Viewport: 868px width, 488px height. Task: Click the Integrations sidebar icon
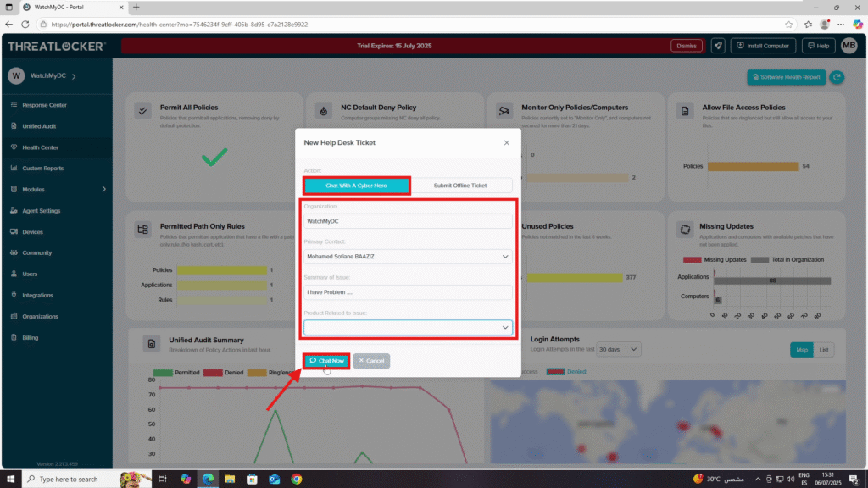pos(14,295)
